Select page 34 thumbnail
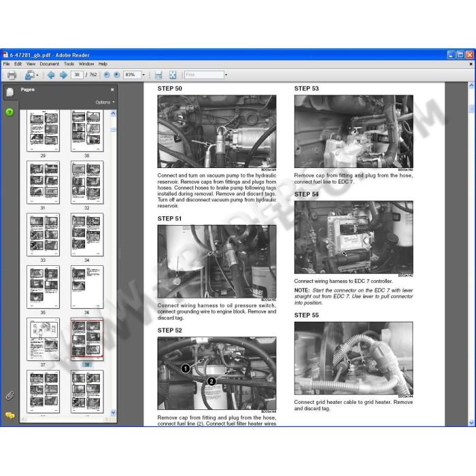Screen dimensions: 476x476 (x=87, y=235)
